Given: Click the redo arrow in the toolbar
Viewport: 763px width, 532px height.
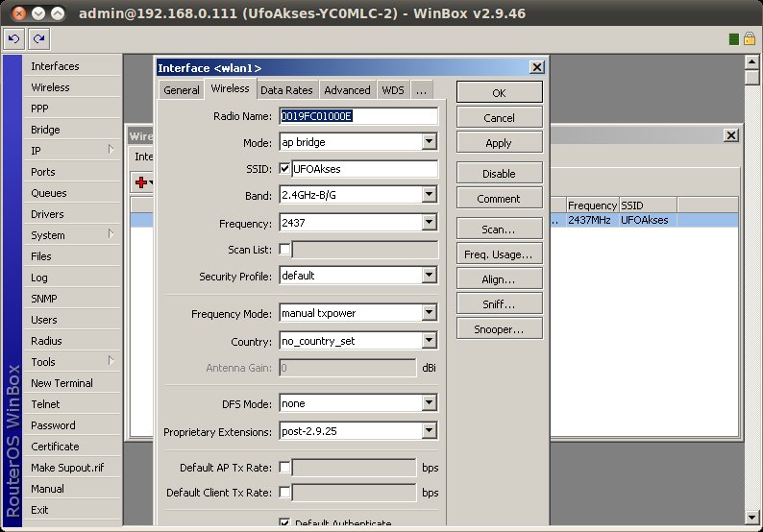Looking at the screenshot, I should [38, 38].
